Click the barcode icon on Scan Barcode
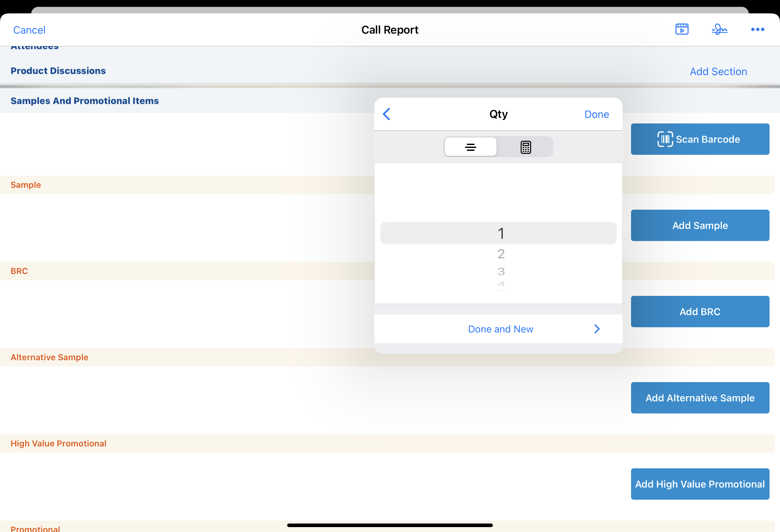 pos(665,139)
